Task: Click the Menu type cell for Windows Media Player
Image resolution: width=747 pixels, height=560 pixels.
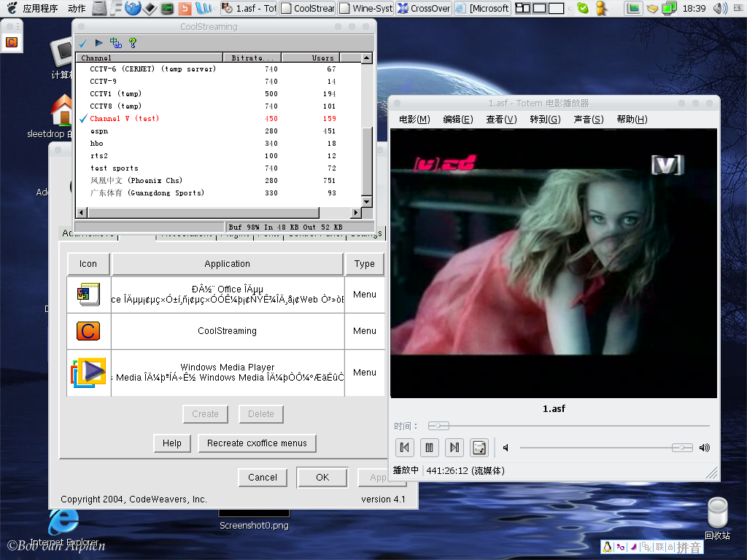Action: tap(365, 373)
